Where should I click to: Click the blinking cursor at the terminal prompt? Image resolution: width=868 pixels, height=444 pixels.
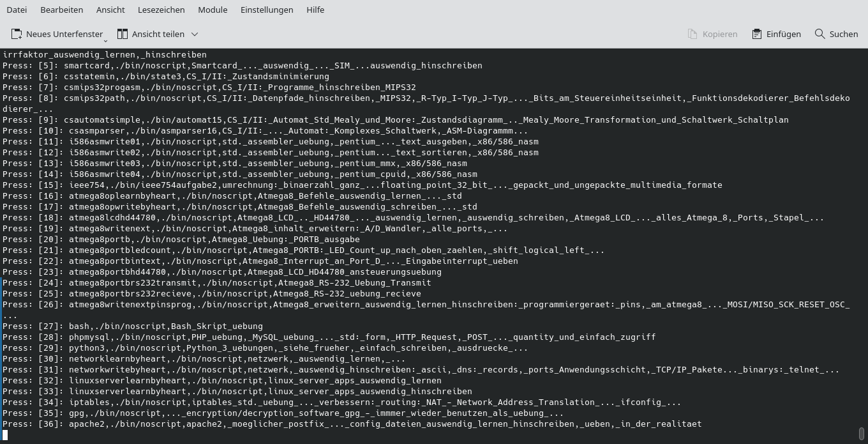5,434
